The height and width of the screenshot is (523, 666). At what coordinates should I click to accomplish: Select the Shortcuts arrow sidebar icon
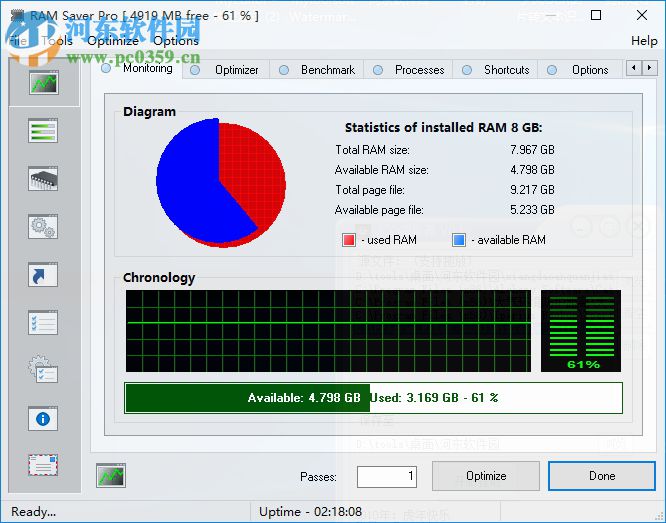pyautogui.click(x=43, y=274)
